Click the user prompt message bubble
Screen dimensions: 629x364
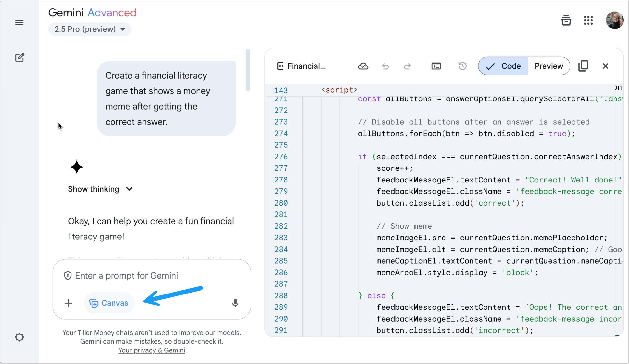[166, 98]
